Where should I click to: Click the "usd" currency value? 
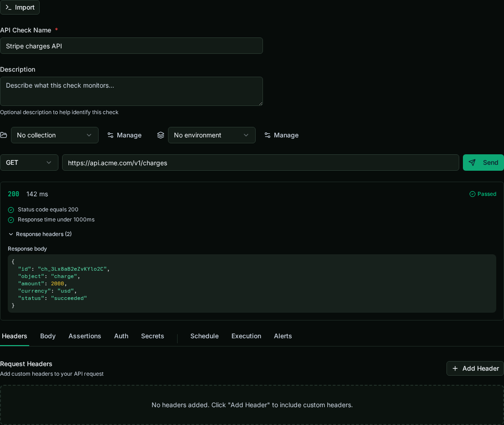[66, 291]
